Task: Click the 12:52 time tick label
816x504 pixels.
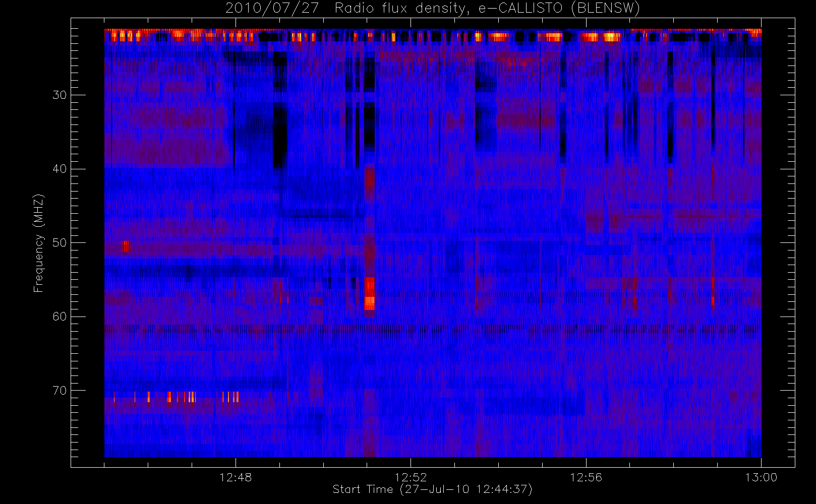Action: [411, 477]
